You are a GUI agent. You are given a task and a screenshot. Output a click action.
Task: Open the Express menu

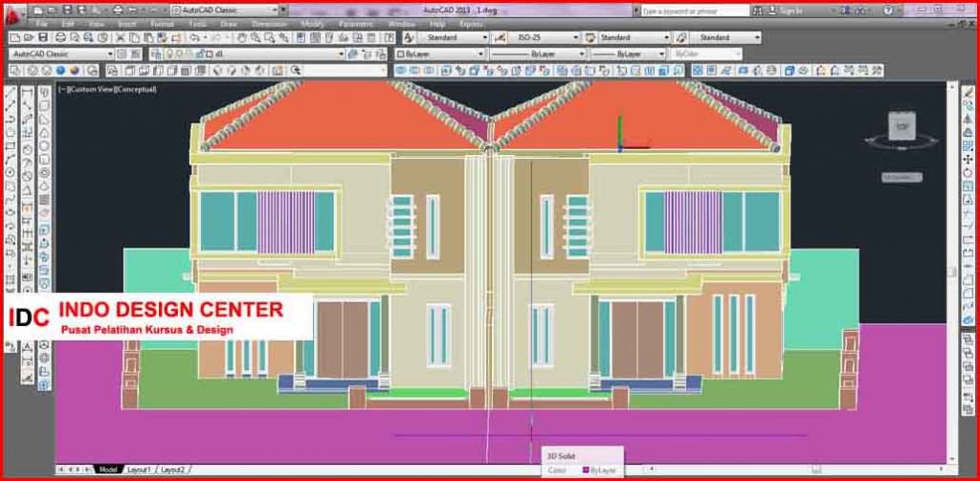(471, 24)
